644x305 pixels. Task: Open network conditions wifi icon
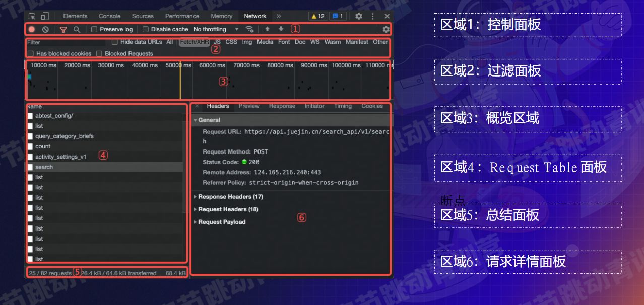click(x=249, y=29)
